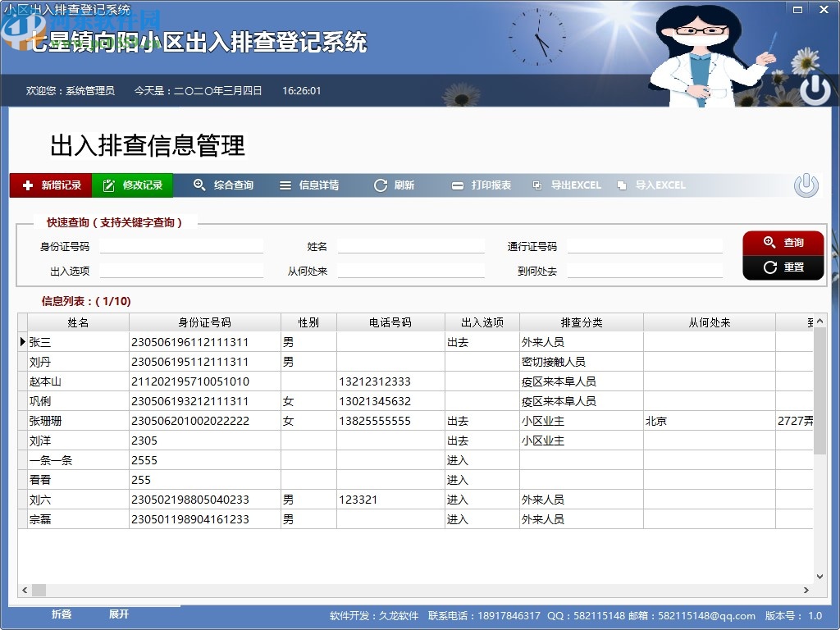
Task: Select the 修改记录 edit record tool
Action: point(132,185)
